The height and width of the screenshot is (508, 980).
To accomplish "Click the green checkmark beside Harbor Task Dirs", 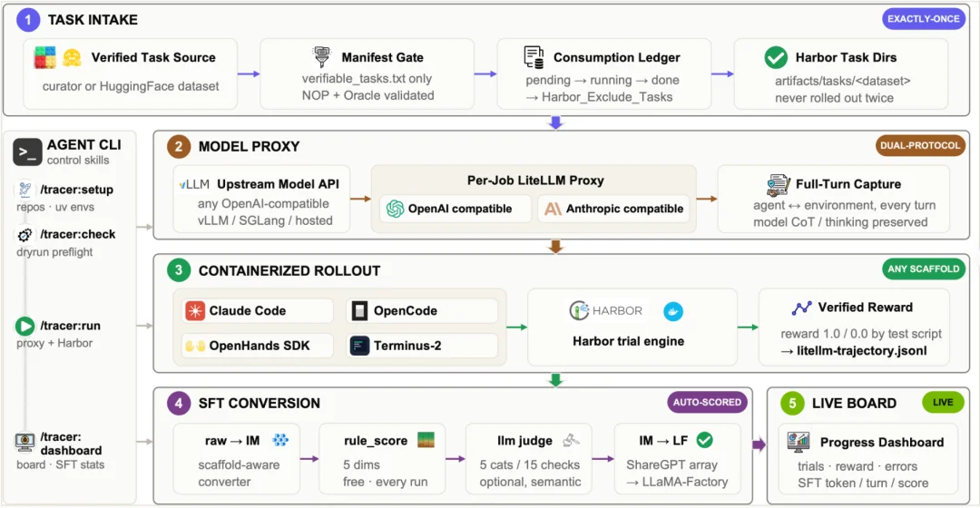I will point(776,57).
